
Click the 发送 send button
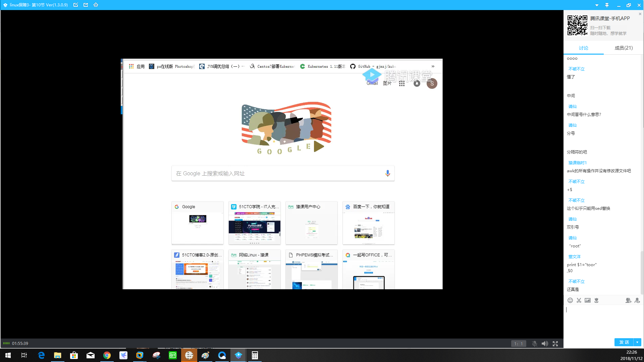pyautogui.click(x=624, y=342)
